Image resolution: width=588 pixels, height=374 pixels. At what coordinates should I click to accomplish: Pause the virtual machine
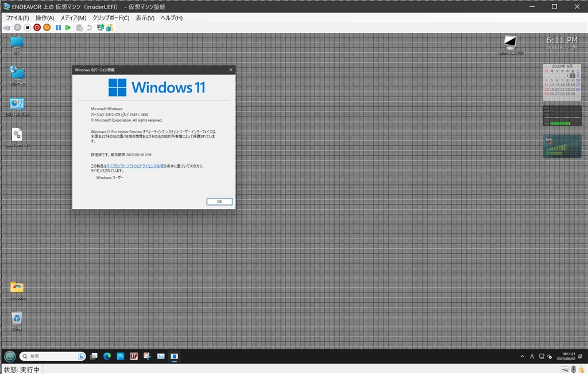(x=58, y=28)
